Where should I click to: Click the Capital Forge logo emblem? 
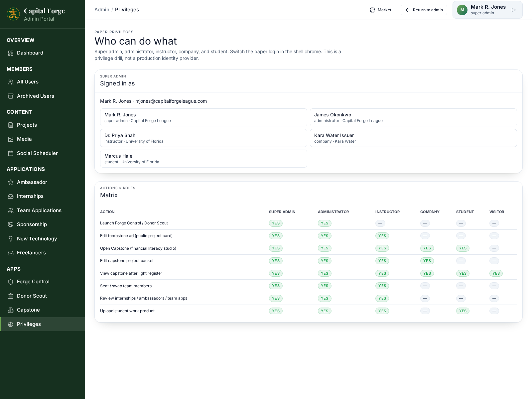[x=13, y=14]
